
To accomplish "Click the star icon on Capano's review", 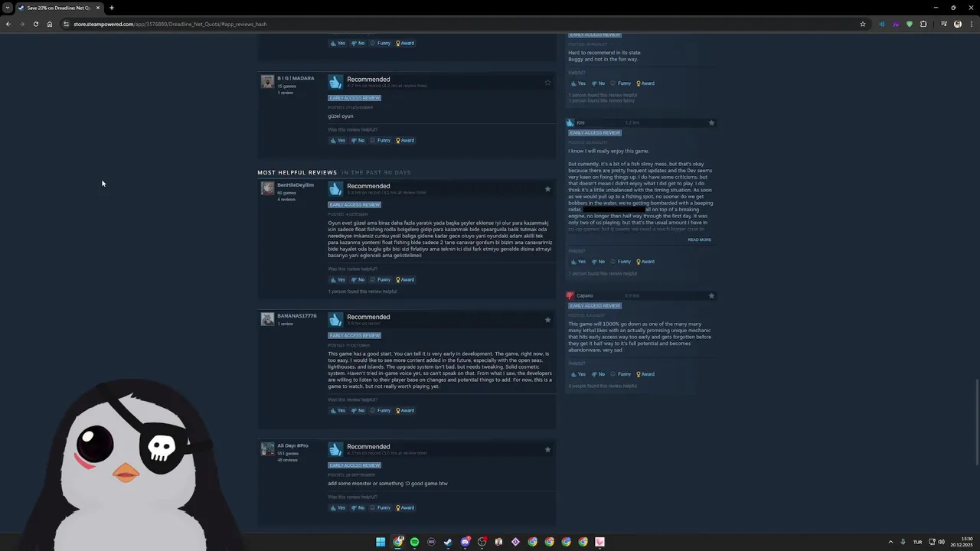I will click(x=711, y=295).
